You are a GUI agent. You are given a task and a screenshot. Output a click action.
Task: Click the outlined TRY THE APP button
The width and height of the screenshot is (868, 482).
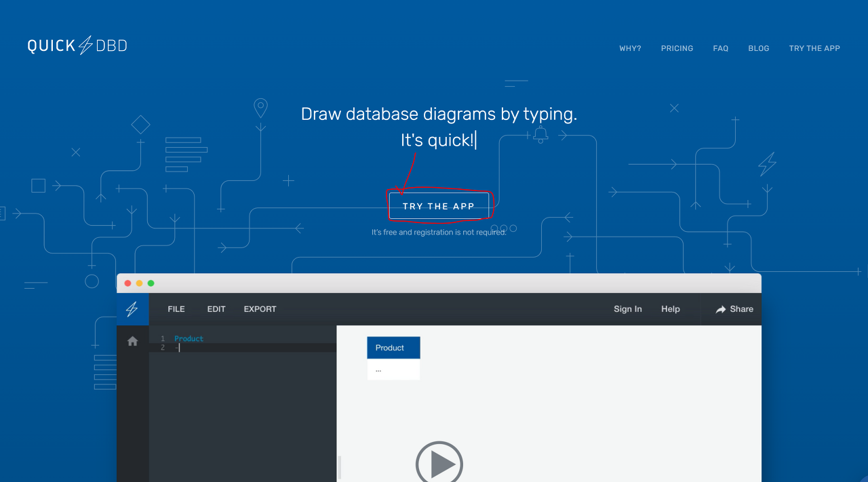click(439, 206)
